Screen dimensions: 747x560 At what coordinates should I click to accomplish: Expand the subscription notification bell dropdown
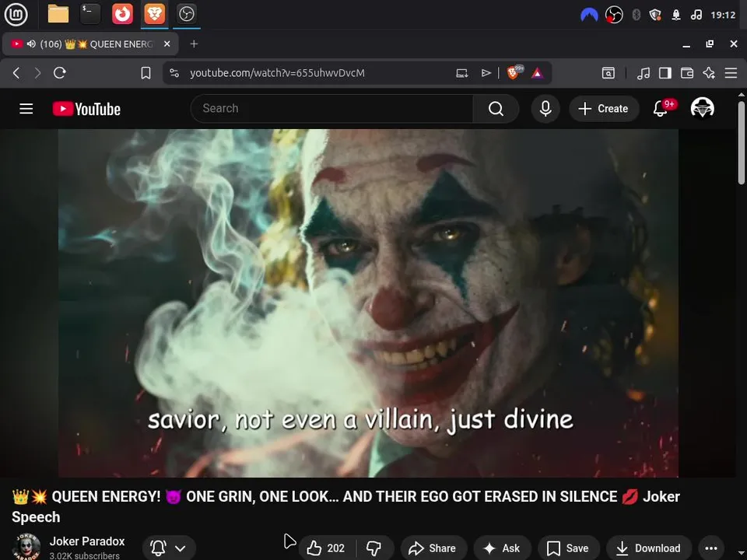(169, 548)
